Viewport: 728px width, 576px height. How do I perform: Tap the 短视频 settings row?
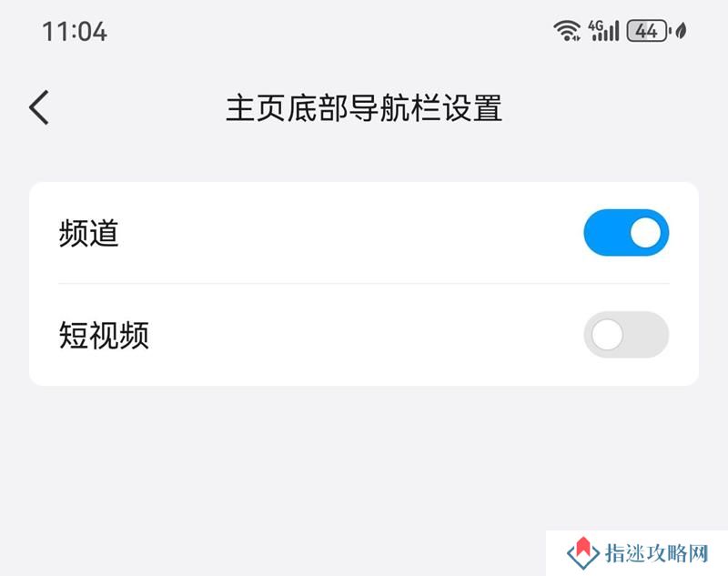(x=364, y=335)
